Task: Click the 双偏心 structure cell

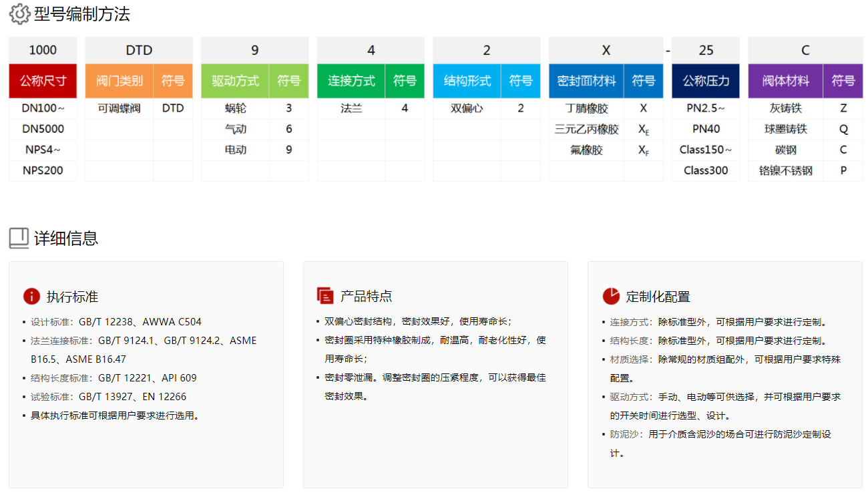Action: tap(467, 108)
